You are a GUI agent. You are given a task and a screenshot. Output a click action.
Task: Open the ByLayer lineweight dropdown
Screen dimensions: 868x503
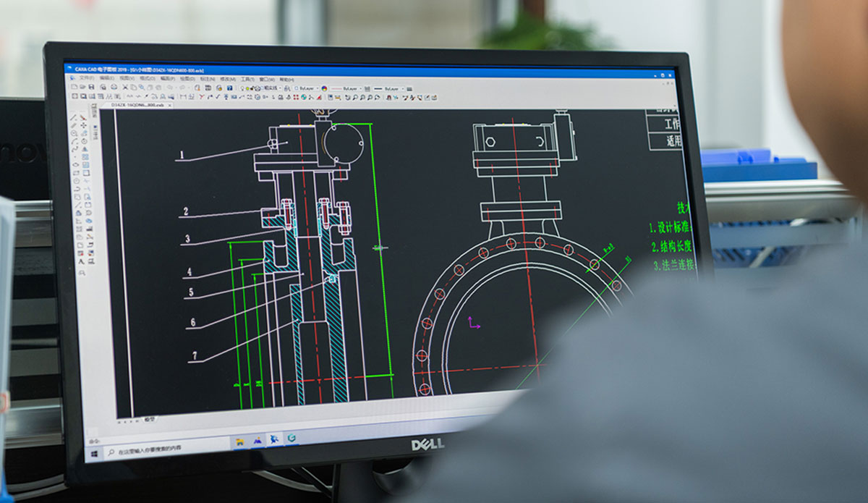coord(388,89)
